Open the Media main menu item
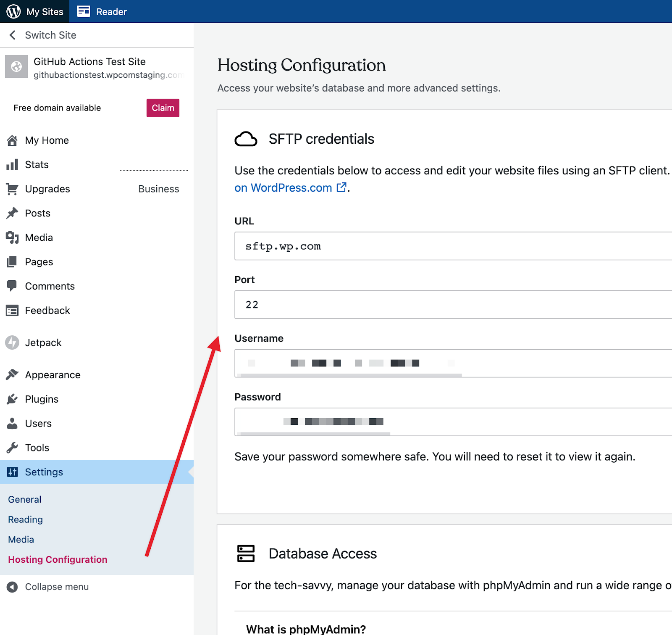The width and height of the screenshot is (672, 635). (x=97, y=237)
